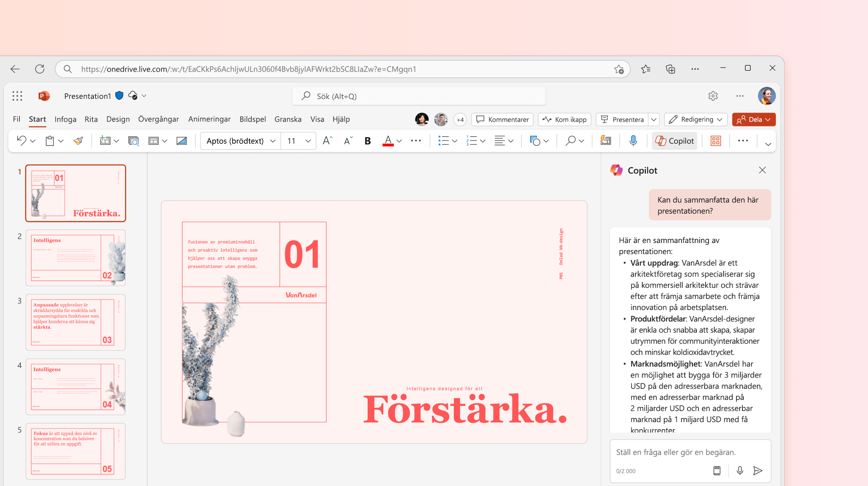Toggle the Copilot pane button
Viewport: 868px width, 486px height.
674,141
